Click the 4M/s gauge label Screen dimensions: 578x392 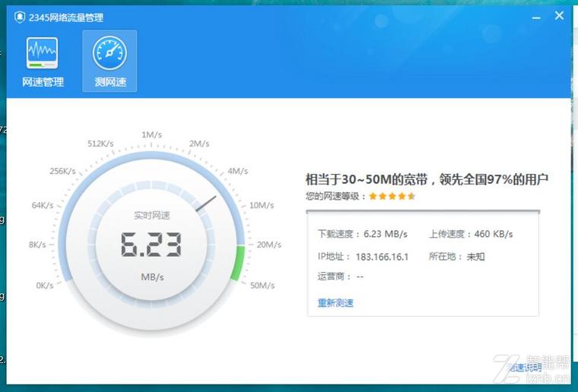pos(238,171)
